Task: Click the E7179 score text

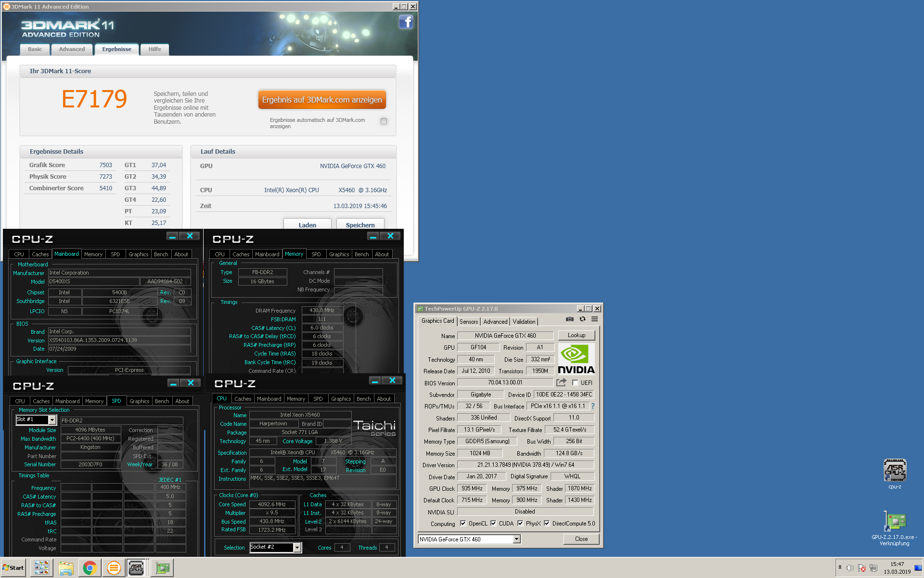Action: coord(94,99)
